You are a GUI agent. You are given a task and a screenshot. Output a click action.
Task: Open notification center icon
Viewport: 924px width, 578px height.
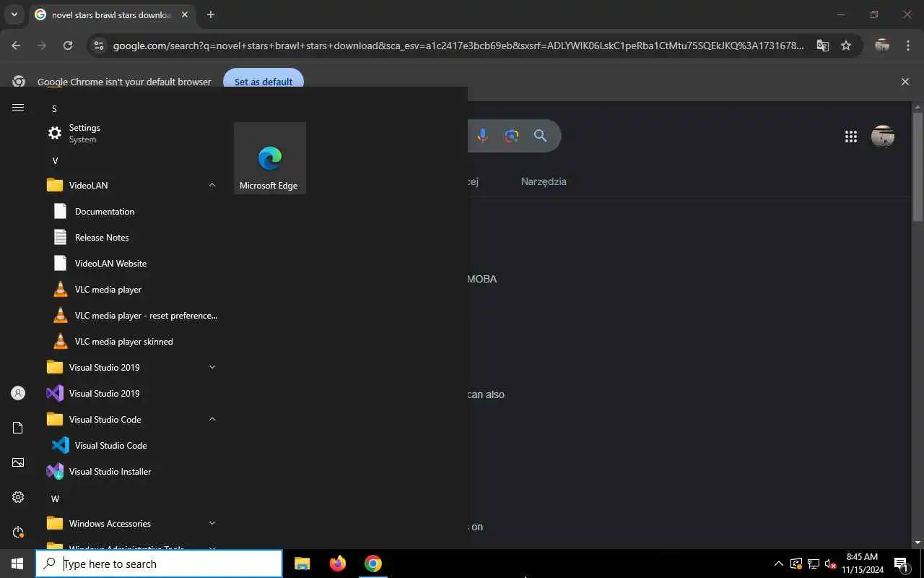tap(901, 564)
